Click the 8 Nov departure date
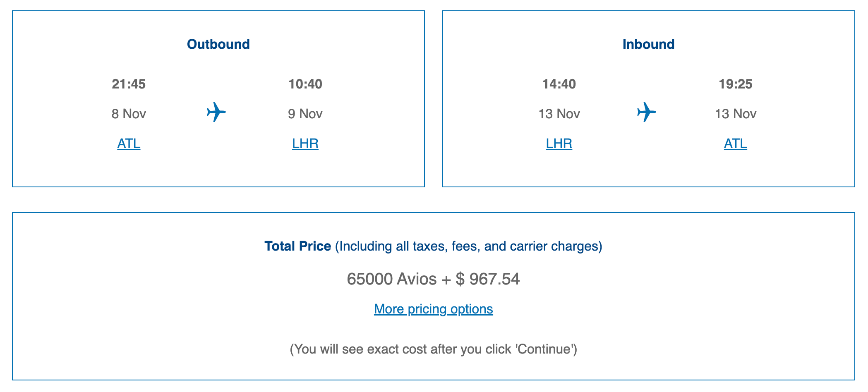The image size is (868, 392). [x=129, y=114]
